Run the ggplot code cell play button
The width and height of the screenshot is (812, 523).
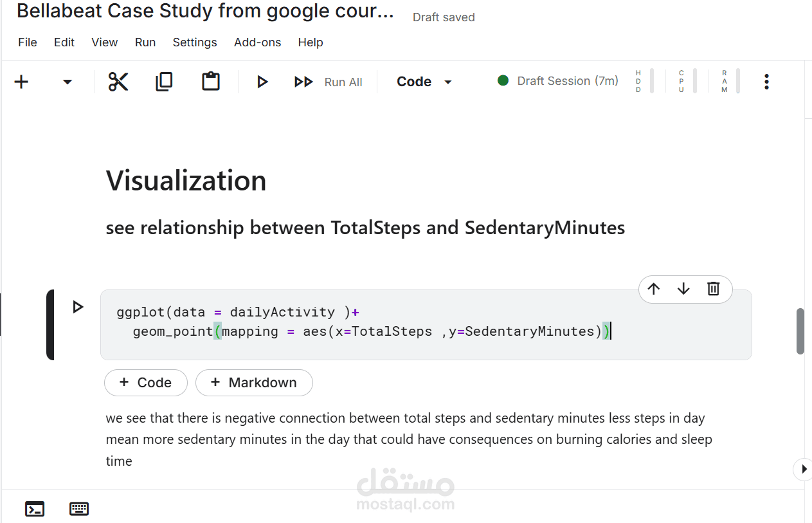[78, 307]
